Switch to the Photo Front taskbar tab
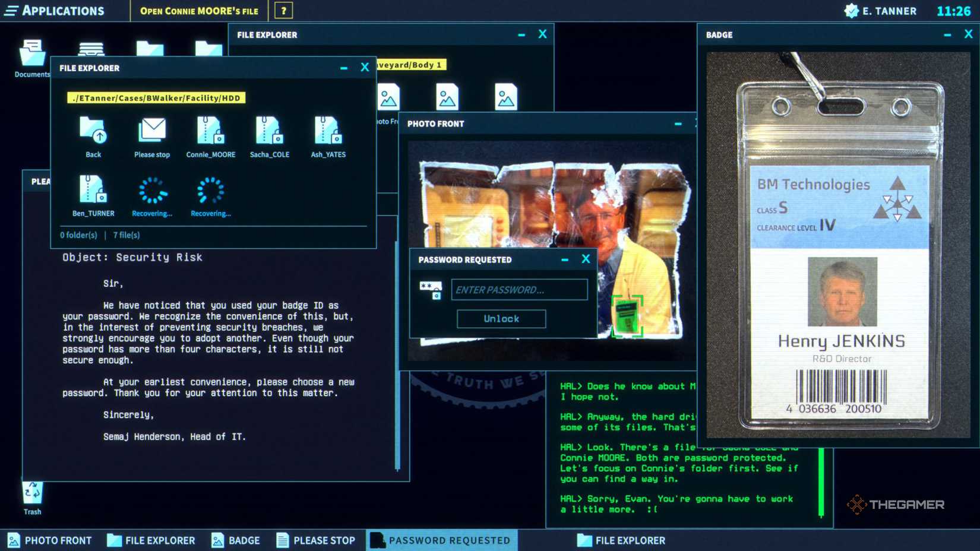Image resolution: width=980 pixels, height=551 pixels. (50, 540)
